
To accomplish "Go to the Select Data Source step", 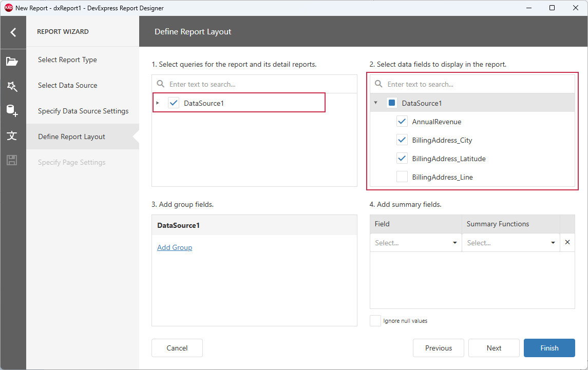I will point(67,85).
